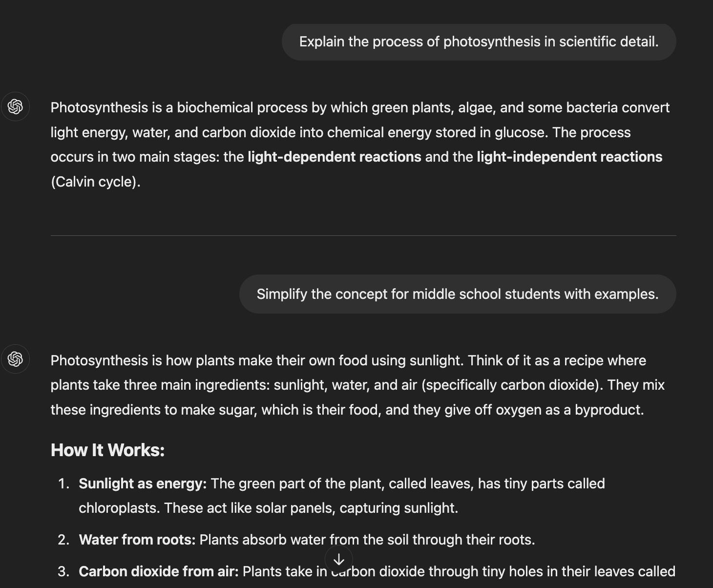Click the "Sunlight as energy:" list label
The image size is (713, 588).
(x=143, y=483)
